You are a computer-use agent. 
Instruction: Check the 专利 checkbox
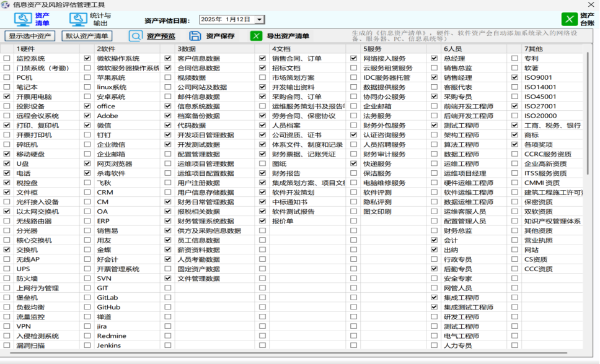(514, 58)
